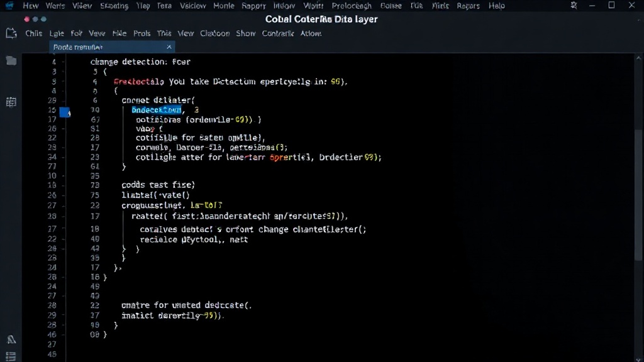Click the scrollbar up arrow
Image resolution: width=644 pixels, height=362 pixels.
point(638,58)
